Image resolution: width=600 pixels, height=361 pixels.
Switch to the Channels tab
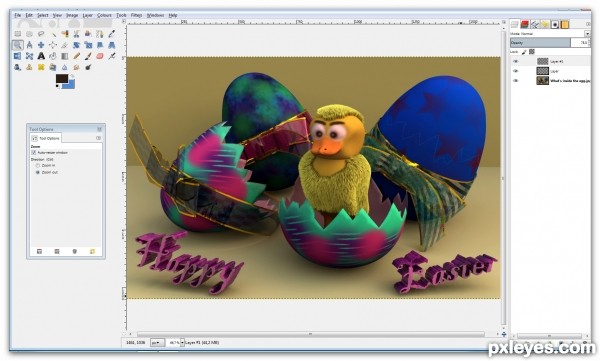point(525,25)
